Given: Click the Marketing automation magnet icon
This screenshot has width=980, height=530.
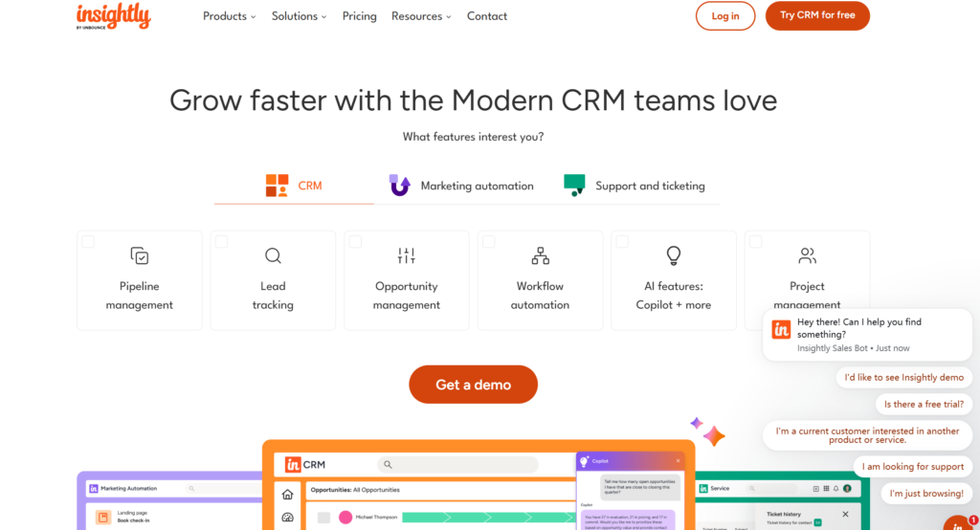Looking at the screenshot, I should pyautogui.click(x=400, y=186).
